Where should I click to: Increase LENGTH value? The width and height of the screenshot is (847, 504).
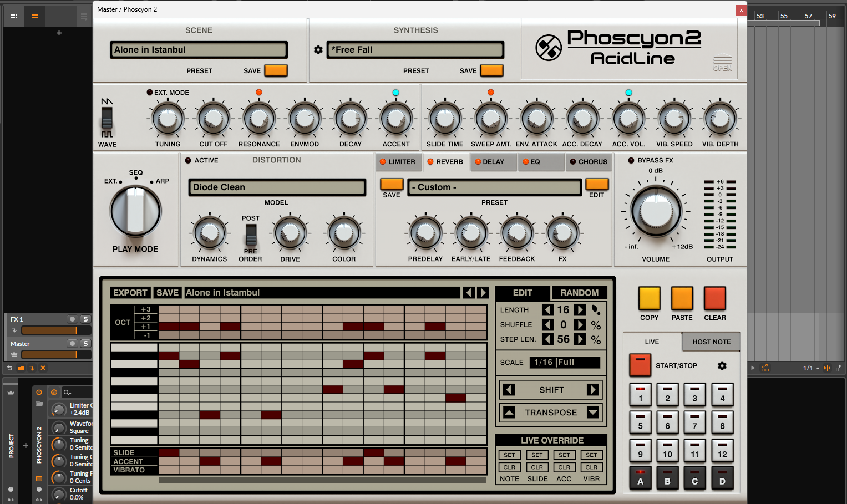[580, 310]
